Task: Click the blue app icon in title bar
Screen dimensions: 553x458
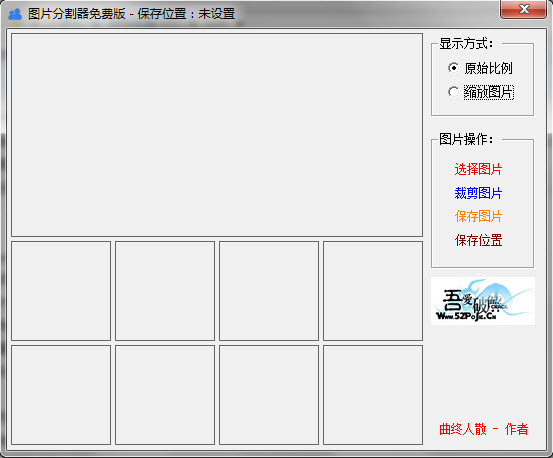Action: tap(15, 14)
